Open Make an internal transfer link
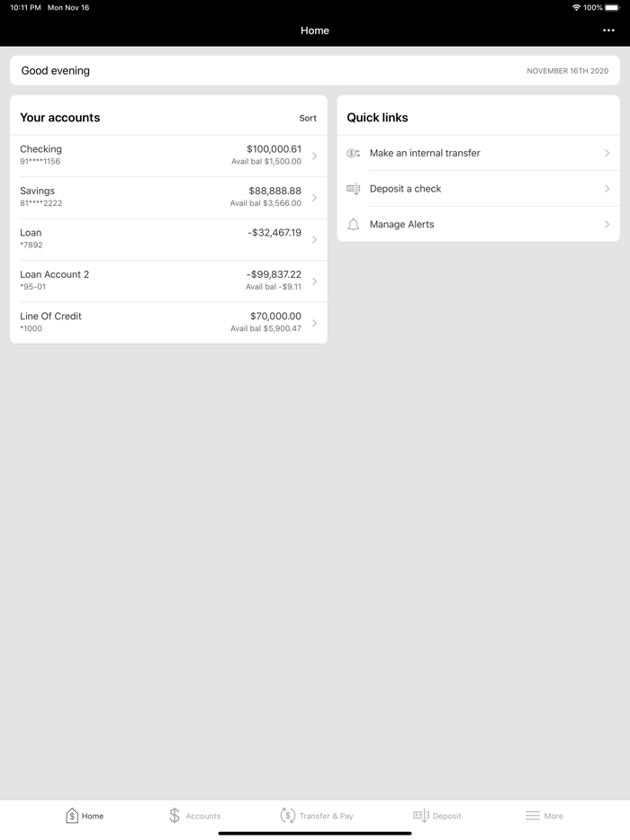The width and height of the screenshot is (630, 840). tap(425, 154)
